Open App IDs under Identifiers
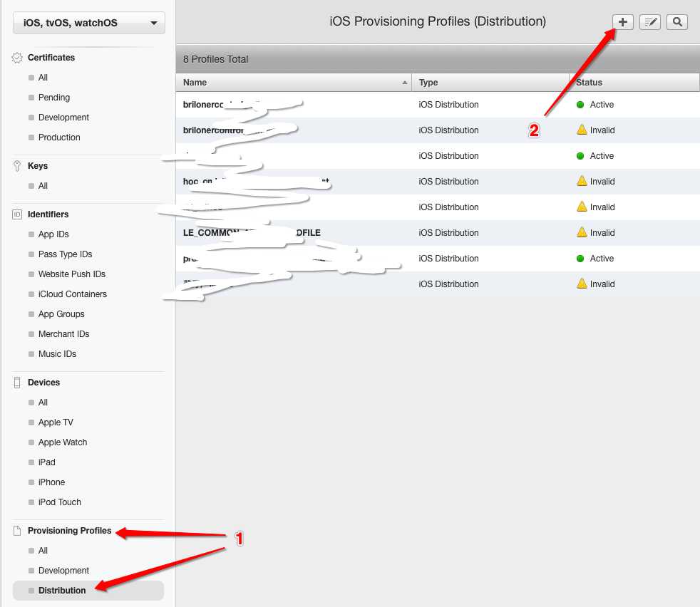Screen dimensions: 700x607 point(53,234)
